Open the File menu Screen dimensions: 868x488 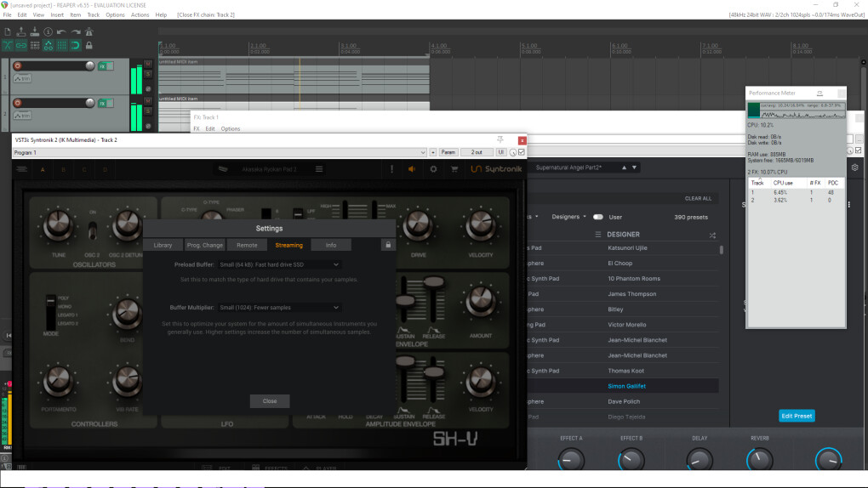[x=7, y=15]
